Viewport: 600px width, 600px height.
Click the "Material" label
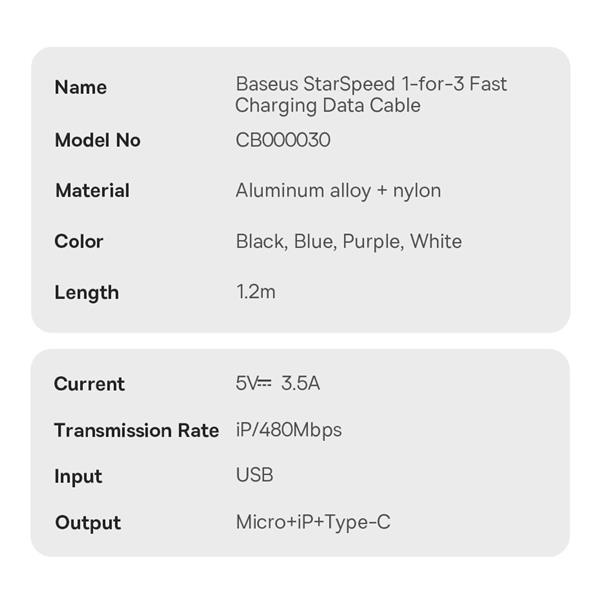92,190
